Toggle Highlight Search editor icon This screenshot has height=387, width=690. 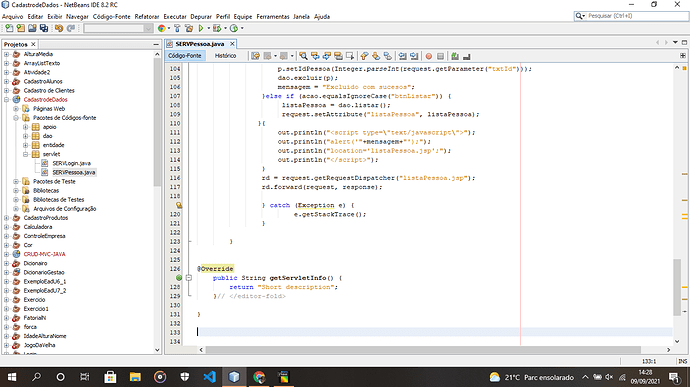[338, 56]
